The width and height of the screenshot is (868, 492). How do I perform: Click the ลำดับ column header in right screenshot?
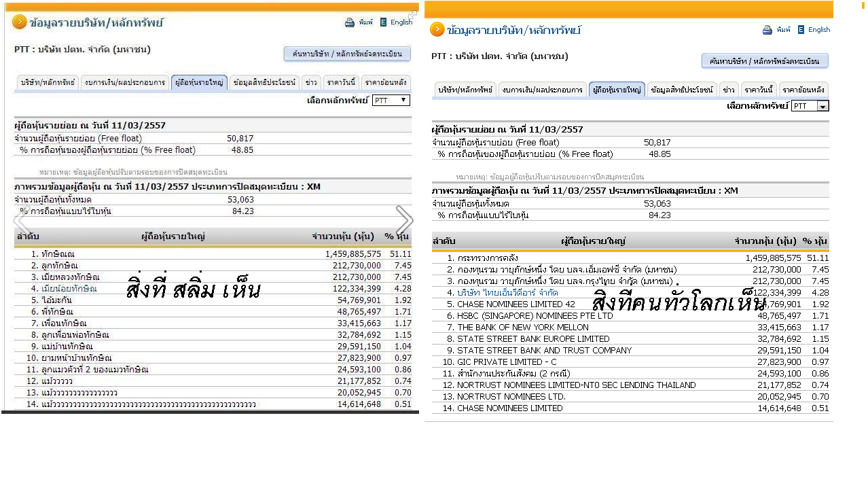pyautogui.click(x=444, y=241)
